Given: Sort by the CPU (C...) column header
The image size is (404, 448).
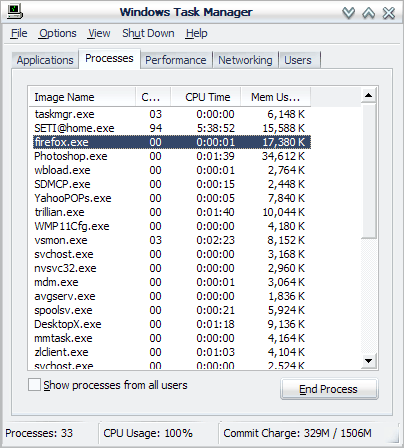Looking at the screenshot, I should (153, 97).
